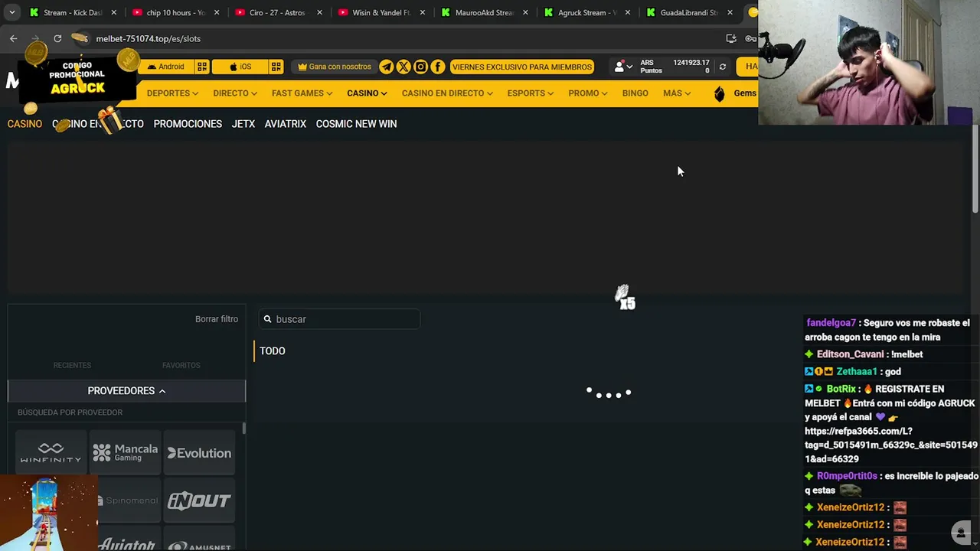Click the Gems diamond icon

tap(719, 93)
